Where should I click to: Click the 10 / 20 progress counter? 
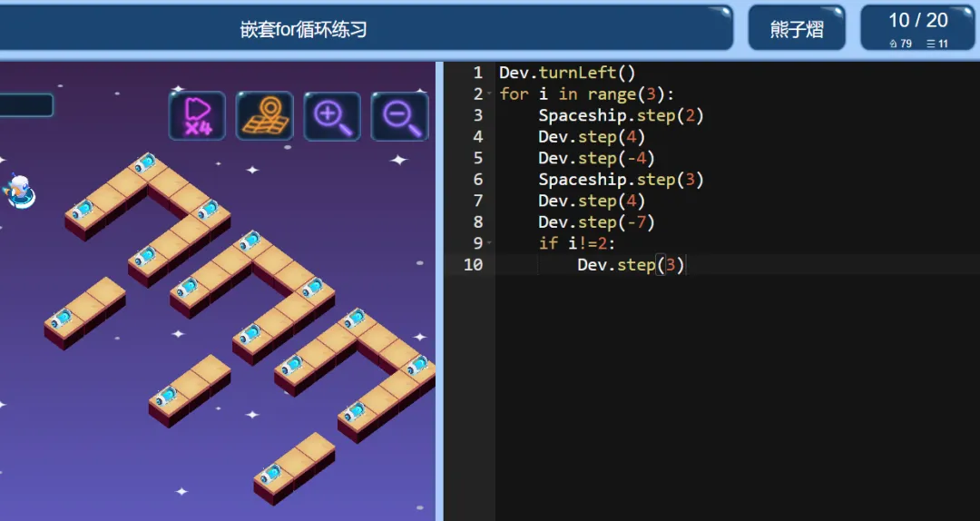[917, 21]
